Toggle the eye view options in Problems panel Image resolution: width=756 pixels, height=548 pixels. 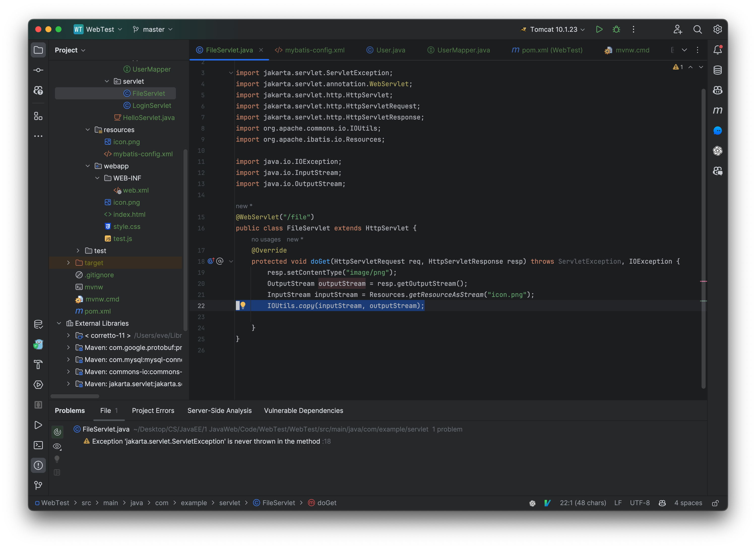point(57,446)
